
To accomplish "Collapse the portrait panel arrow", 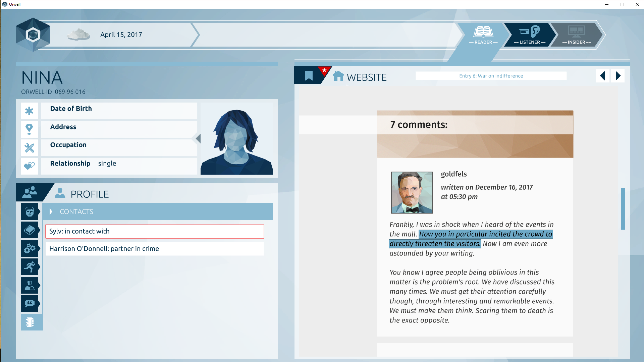I will pos(198,138).
